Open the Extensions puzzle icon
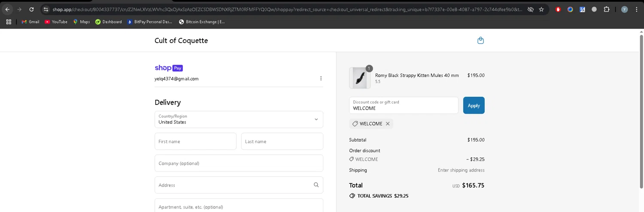The width and height of the screenshot is (644, 212). pos(607,9)
